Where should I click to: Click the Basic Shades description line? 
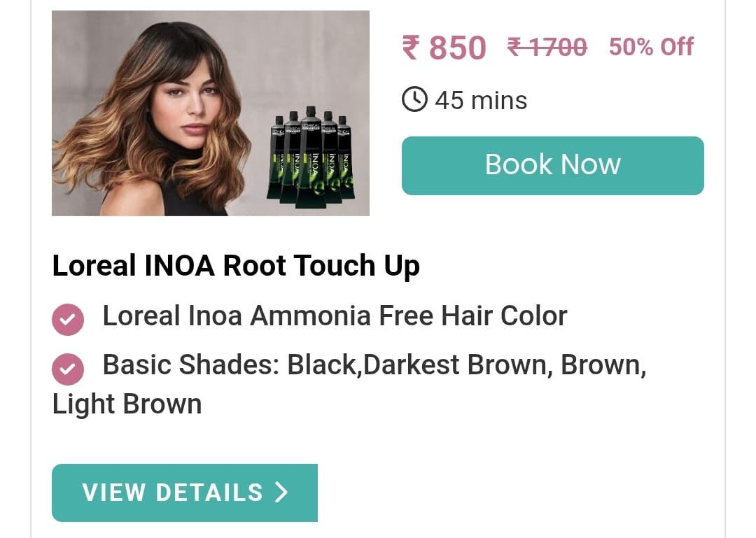tap(349, 384)
